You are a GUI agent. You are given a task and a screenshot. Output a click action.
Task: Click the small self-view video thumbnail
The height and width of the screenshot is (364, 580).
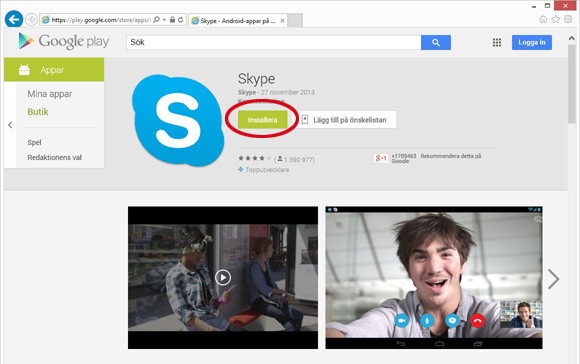point(521,314)
